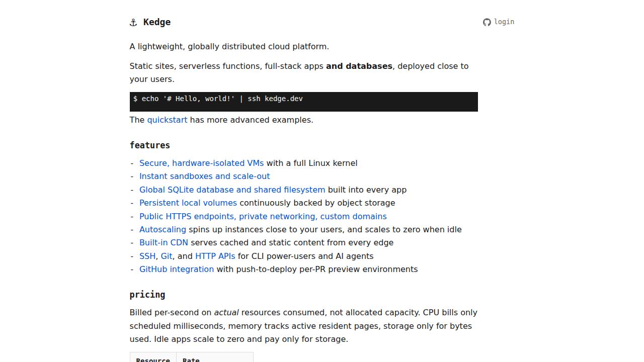Visit the GitHub integration link

coord(177,269)
